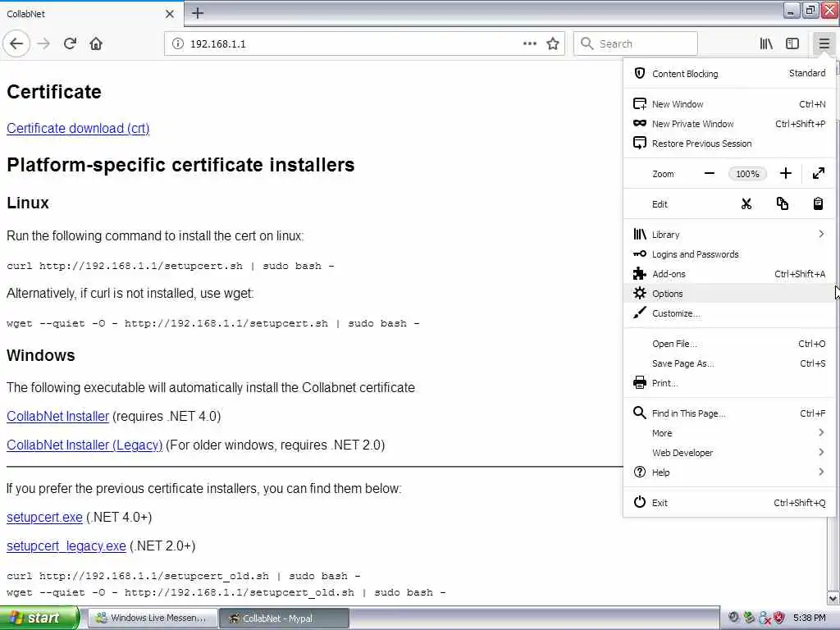Close the CollabNet tab
The width and height of the screenshot is (840, 630).
click(169, 14)
